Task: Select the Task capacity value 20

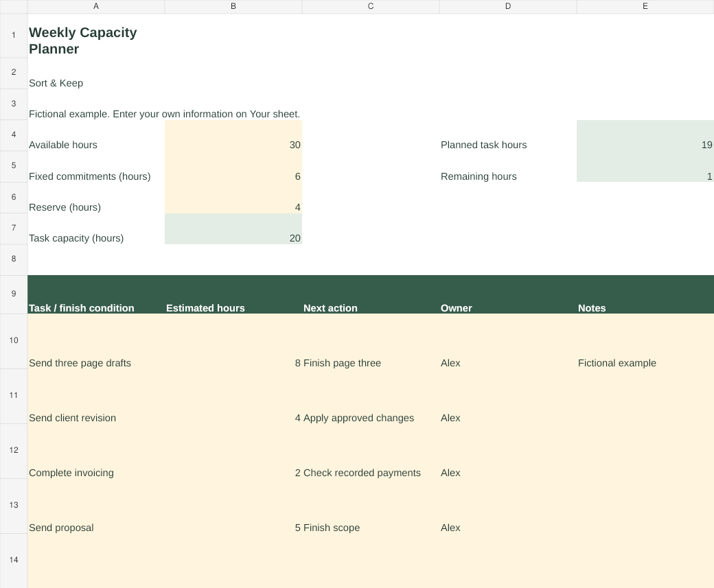Action: (233, 229)
